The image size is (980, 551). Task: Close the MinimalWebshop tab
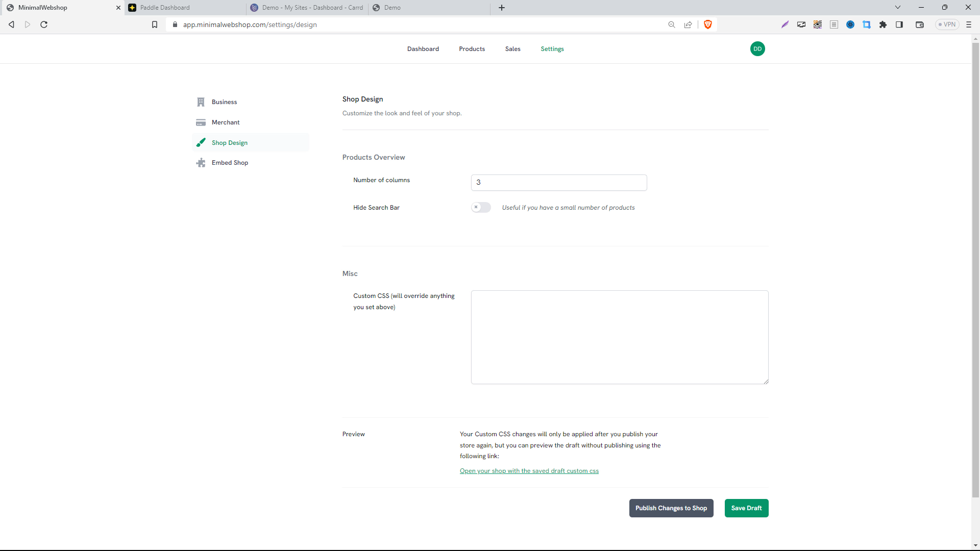pos(118,8)
